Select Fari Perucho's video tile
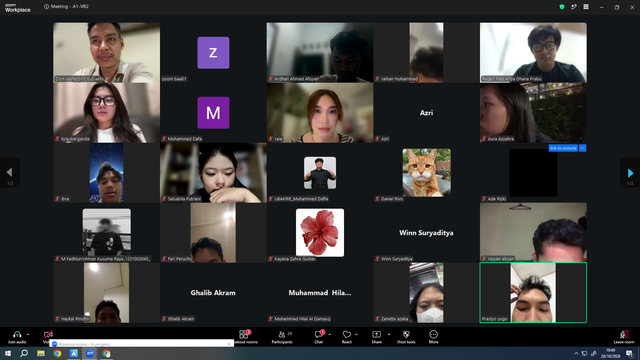This screenshot has height=360, width=640. click(213, 233)
